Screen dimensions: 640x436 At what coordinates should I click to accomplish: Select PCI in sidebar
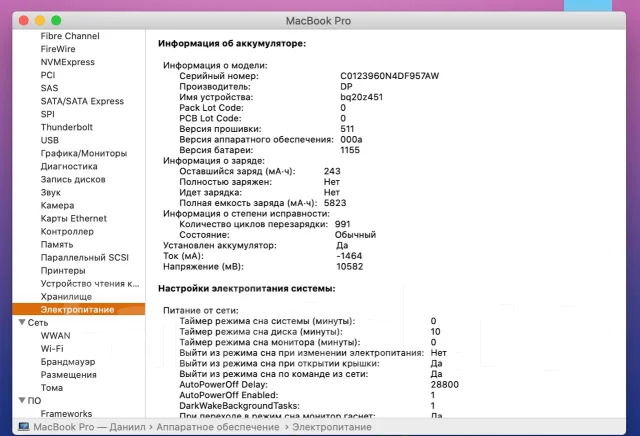(x=48, y=75)
